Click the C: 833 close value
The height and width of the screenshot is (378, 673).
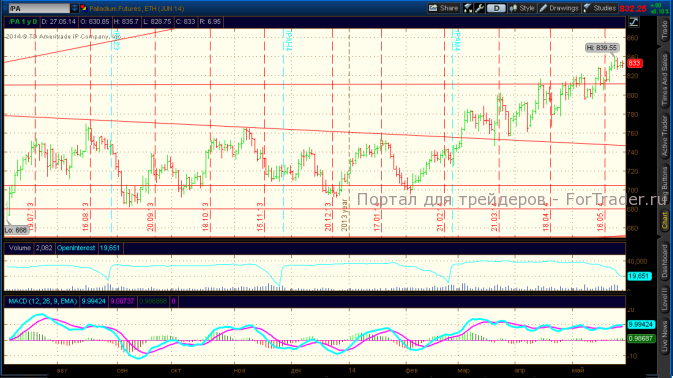(x=185, y=21)
